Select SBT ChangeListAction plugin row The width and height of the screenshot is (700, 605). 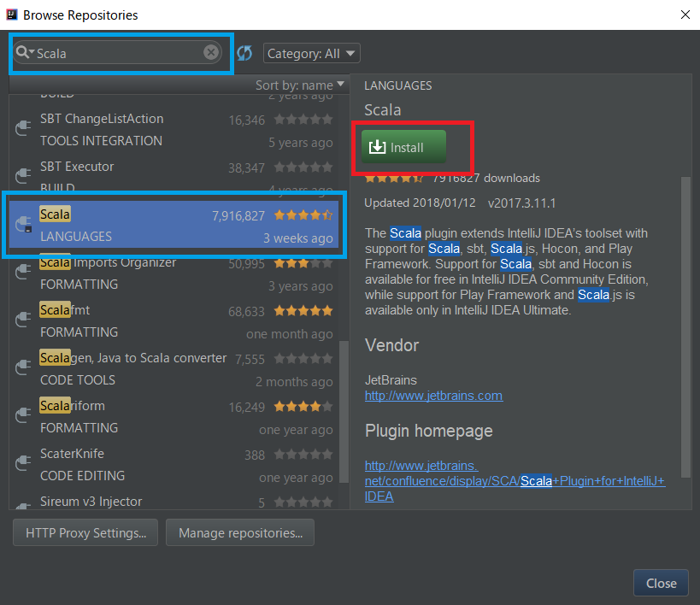pos(174,130)
